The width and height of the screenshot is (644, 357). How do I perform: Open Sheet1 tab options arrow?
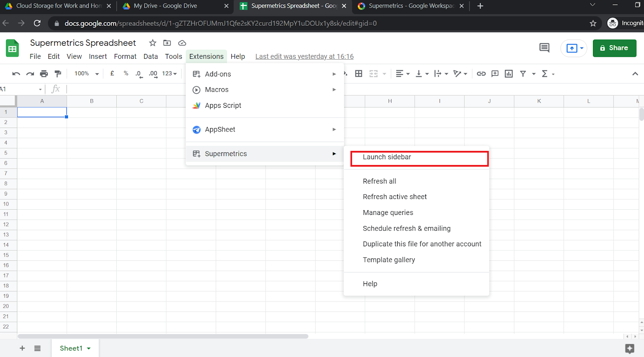pyautogui.click(x=89, y=349)
